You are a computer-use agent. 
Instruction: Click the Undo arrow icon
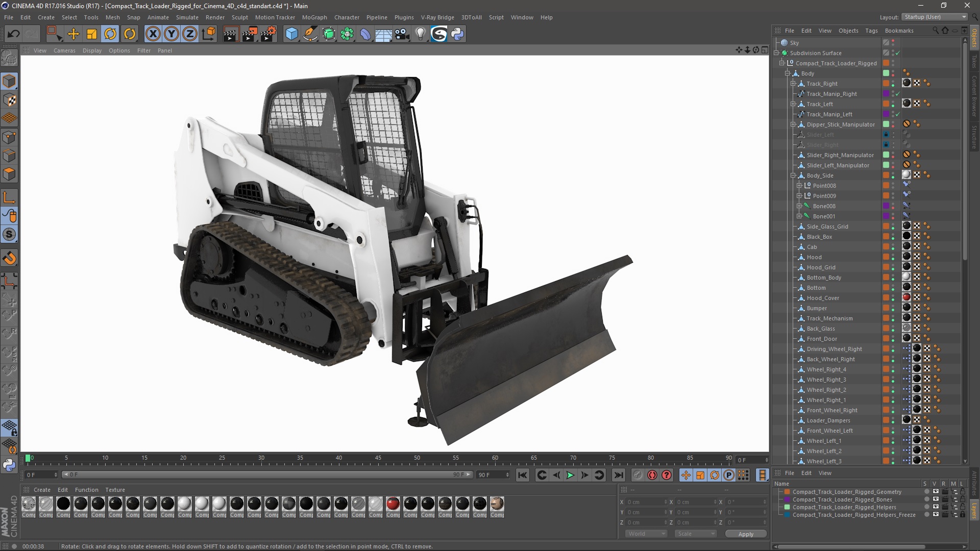(x=13, y=34)
